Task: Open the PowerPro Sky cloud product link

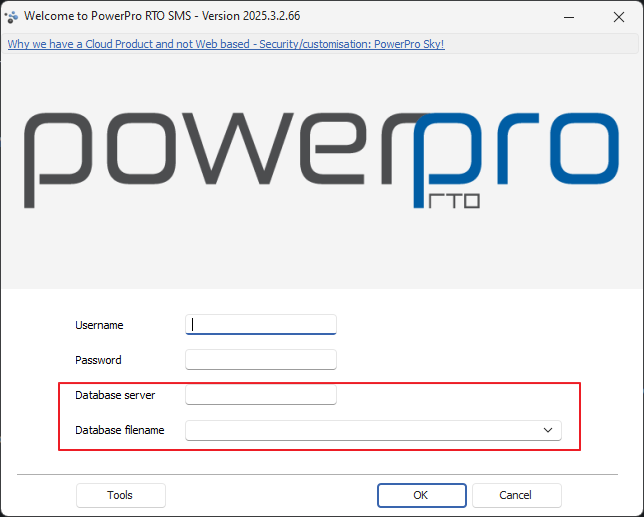Action: [226, 44]
